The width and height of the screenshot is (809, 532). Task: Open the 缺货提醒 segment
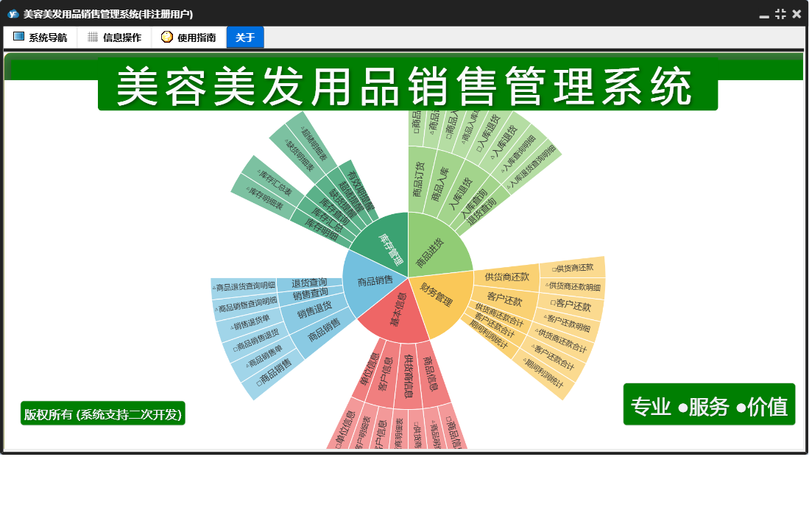(x=343, y=203)
